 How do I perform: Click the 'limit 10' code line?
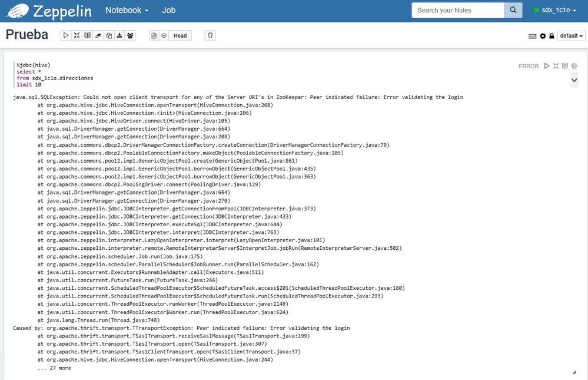pos(29,84)
